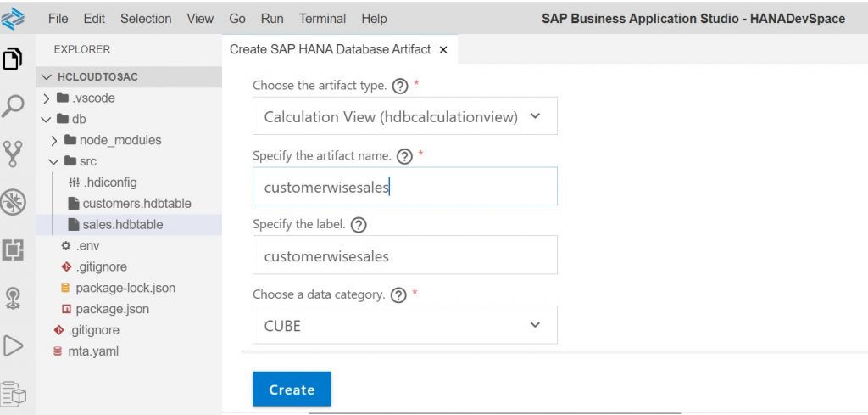Click the help icon next to label
The width and height of the screenshot is (868, 415).
pyautogui.click(x=359, y=225)
